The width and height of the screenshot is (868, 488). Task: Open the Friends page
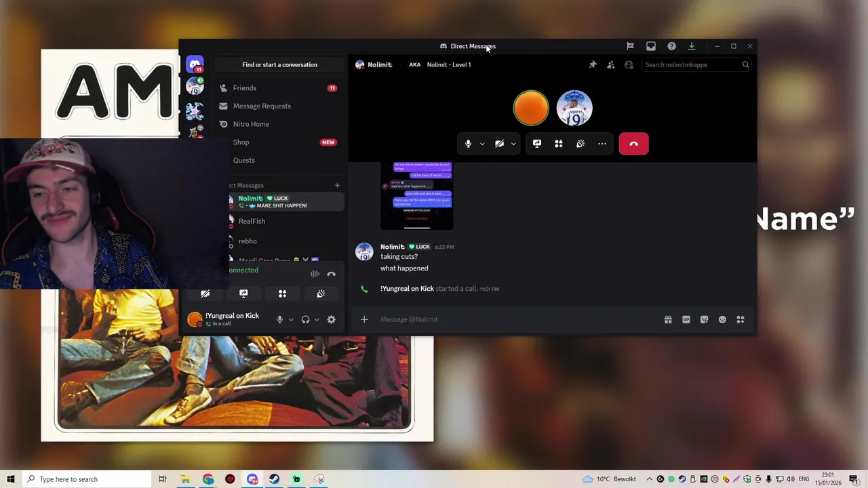point(279,88)
